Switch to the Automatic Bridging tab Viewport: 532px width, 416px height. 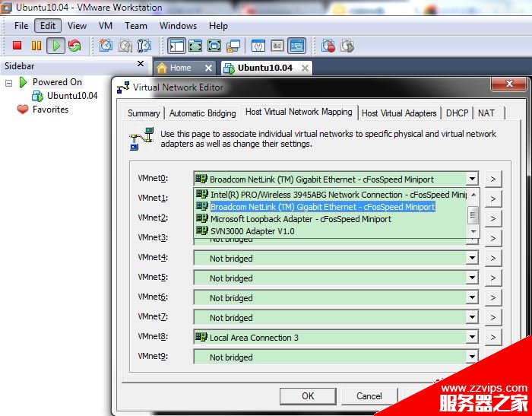pyautogui.click(x=203, y=113)
